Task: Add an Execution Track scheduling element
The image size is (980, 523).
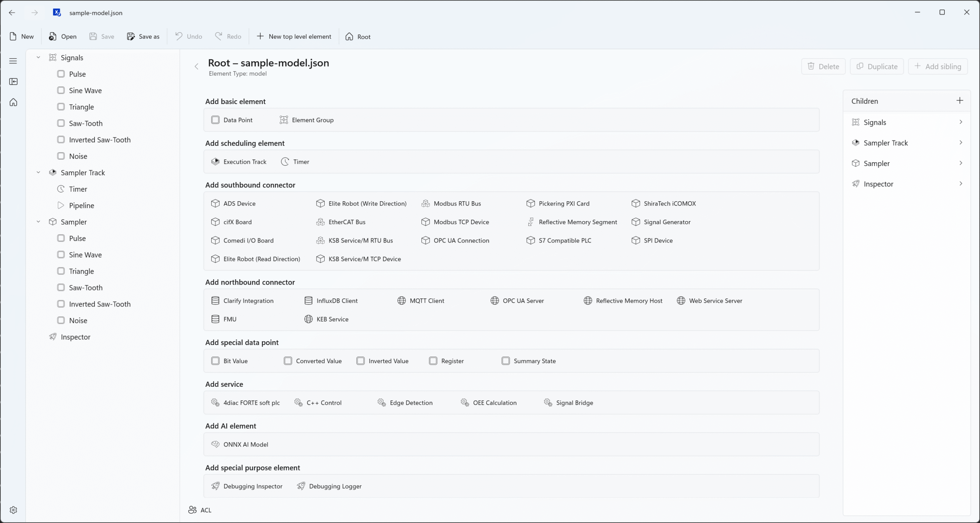Action: coord(239,162)
